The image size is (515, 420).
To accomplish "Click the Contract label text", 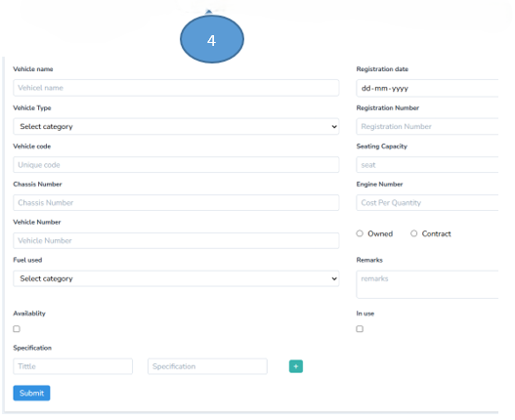I will point(437,233).
